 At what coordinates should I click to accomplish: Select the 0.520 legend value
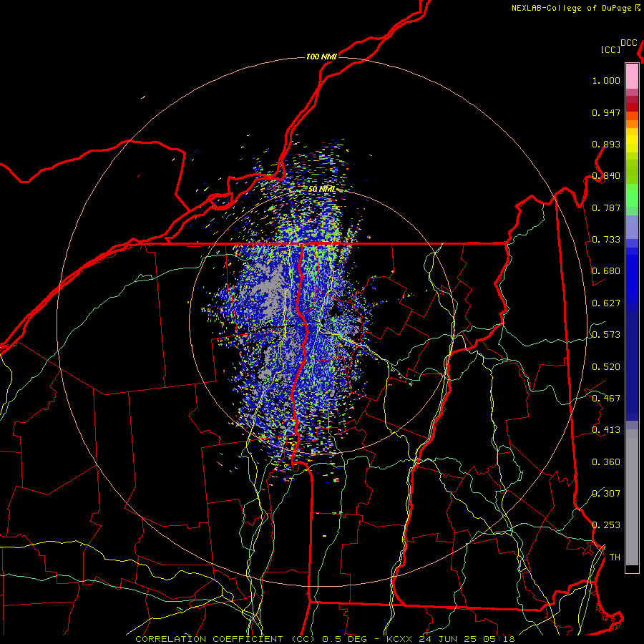[606, 367]
